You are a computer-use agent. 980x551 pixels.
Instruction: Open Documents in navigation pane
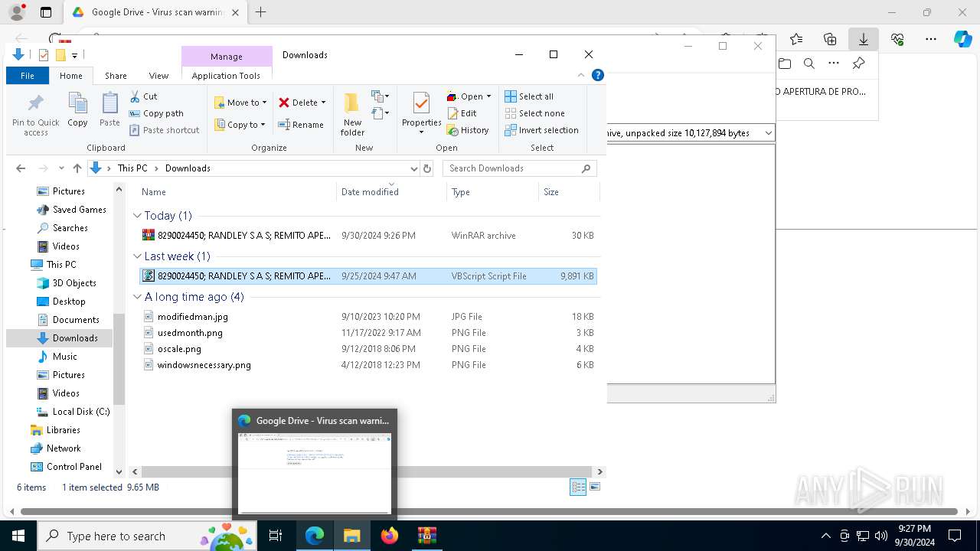click(x=68, y=320)
